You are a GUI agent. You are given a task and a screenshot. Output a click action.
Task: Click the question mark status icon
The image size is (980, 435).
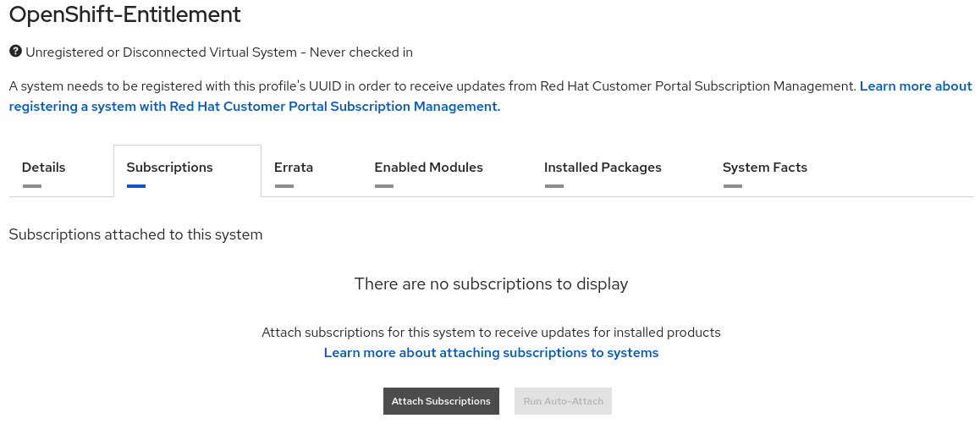tap(15, 52)
